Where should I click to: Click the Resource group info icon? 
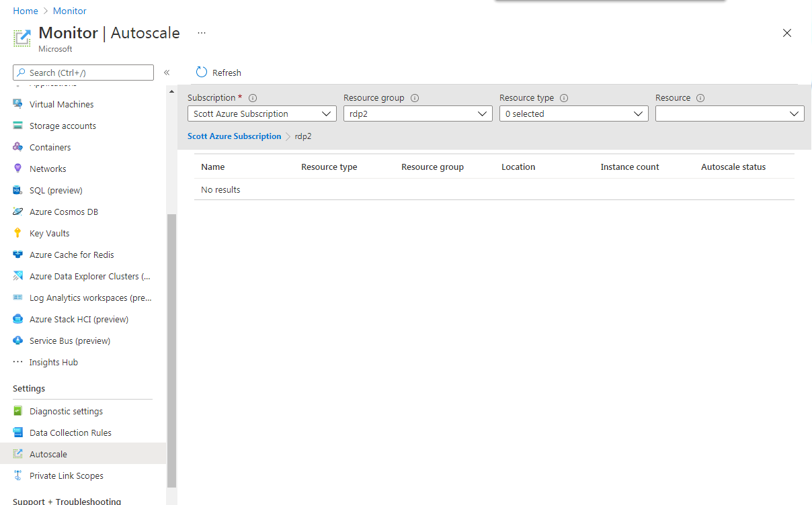[x=415, y=98]
